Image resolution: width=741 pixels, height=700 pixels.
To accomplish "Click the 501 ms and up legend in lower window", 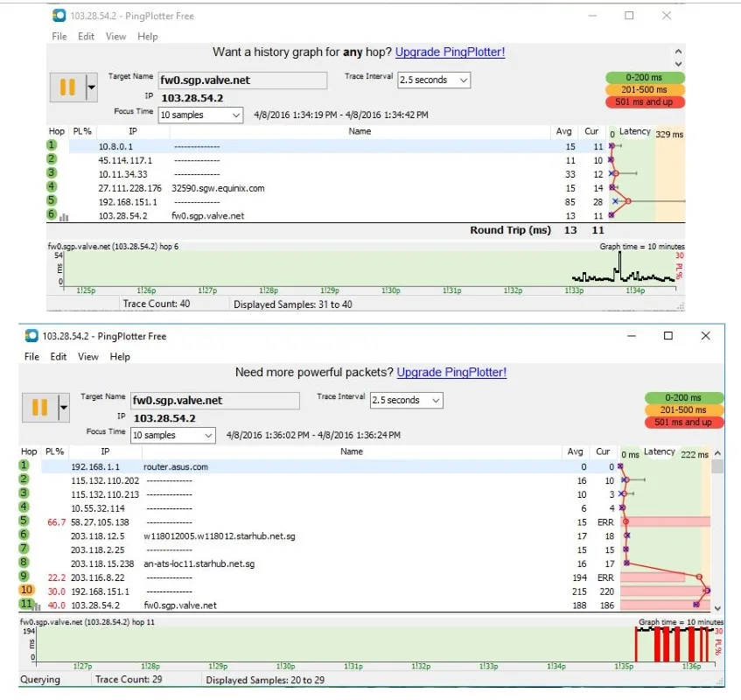I will click(683, 422).
